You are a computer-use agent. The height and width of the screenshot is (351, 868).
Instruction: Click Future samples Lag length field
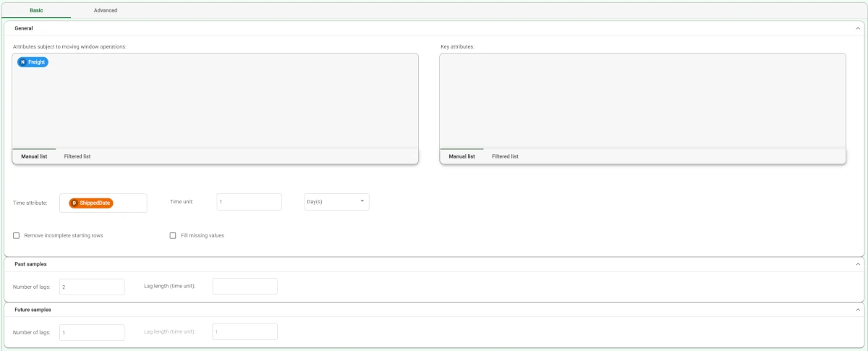(244, 331)
